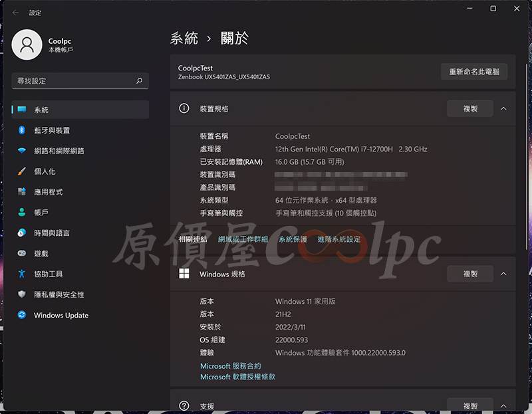Open the Wi-Fi icon for 網路和網際網路
The width and height of the screenshot is (532, 414).
point(22,151)
